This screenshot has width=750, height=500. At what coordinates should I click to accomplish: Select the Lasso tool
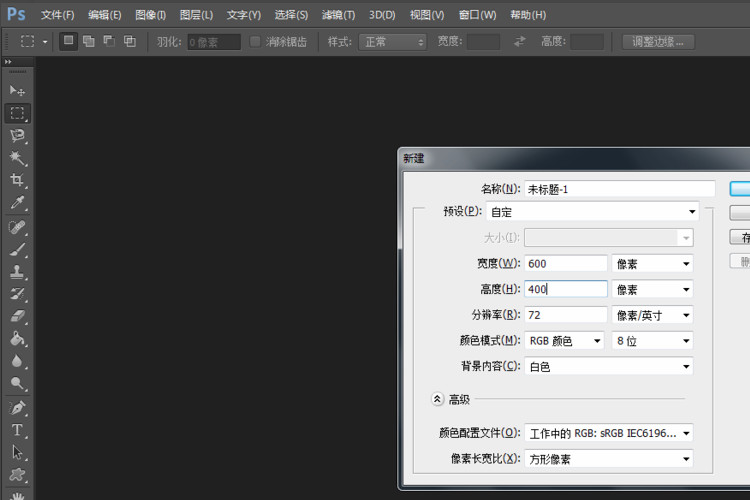point(17,135)
